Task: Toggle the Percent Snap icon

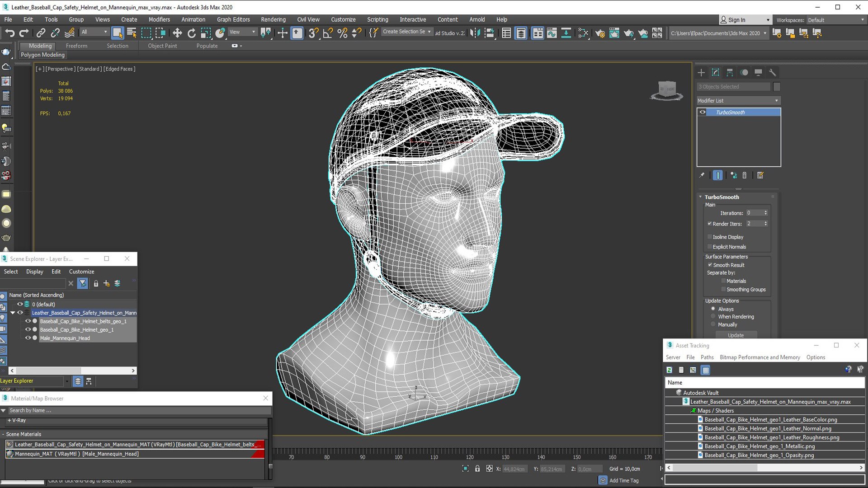Action: [342, 33]
